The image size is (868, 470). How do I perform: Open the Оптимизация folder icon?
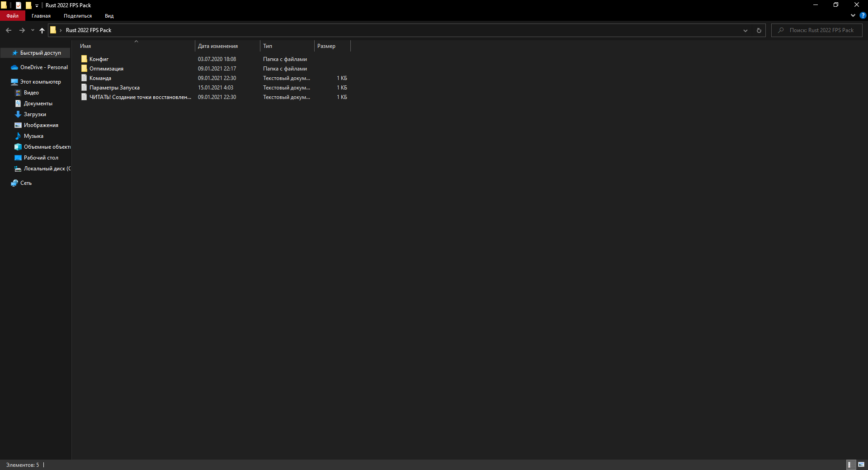point(84,68)
